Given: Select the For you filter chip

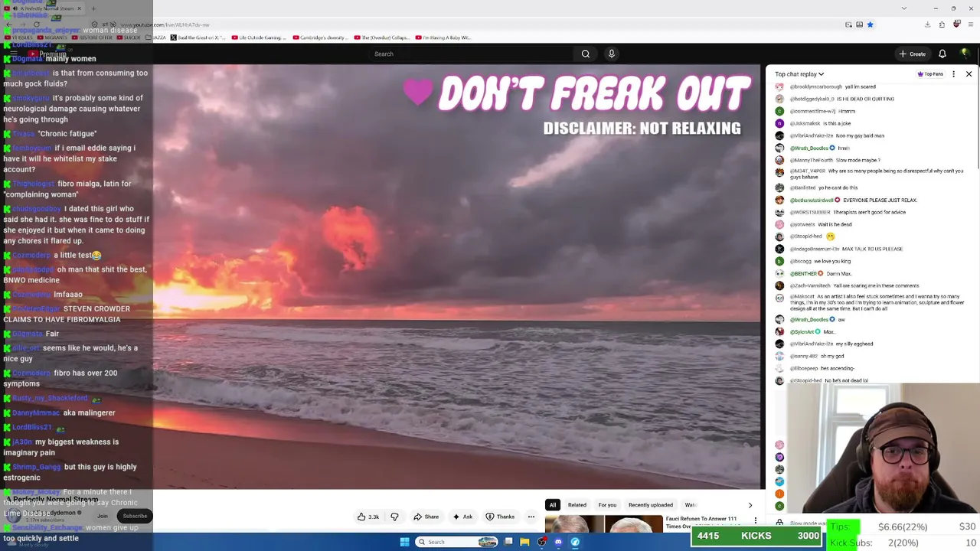Looking at the screenshot, I should point(607,505).
